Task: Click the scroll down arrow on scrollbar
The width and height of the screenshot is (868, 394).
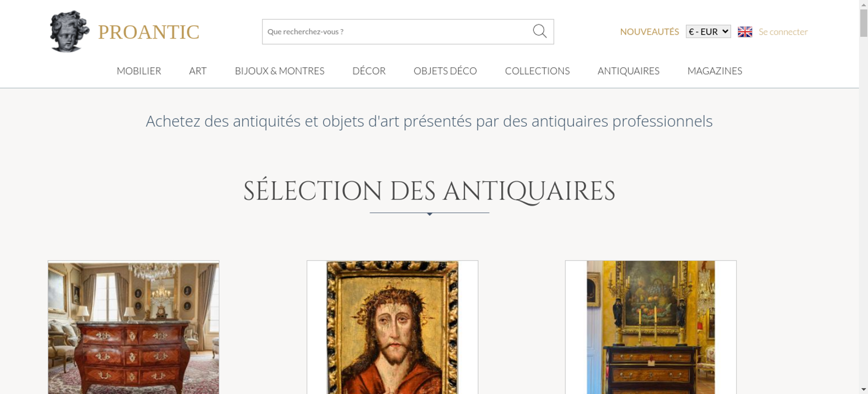Action: 863,389
